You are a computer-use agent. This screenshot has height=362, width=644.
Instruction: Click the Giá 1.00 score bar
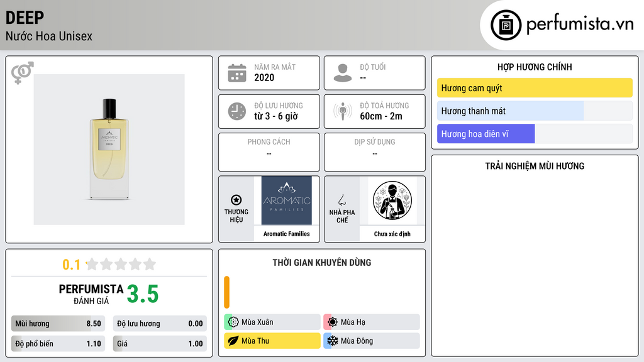tap(160, 344)
